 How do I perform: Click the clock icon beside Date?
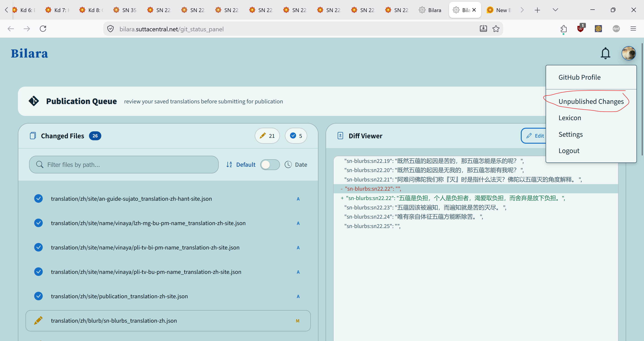288,164
